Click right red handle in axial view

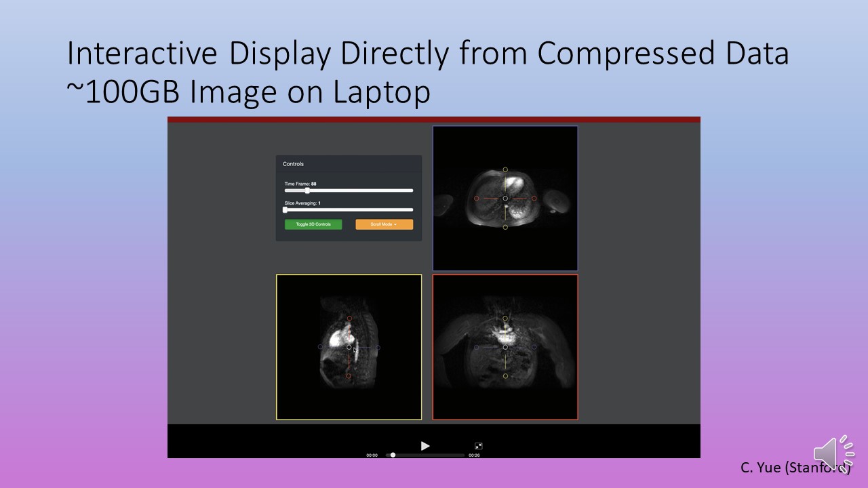point(534,199)
